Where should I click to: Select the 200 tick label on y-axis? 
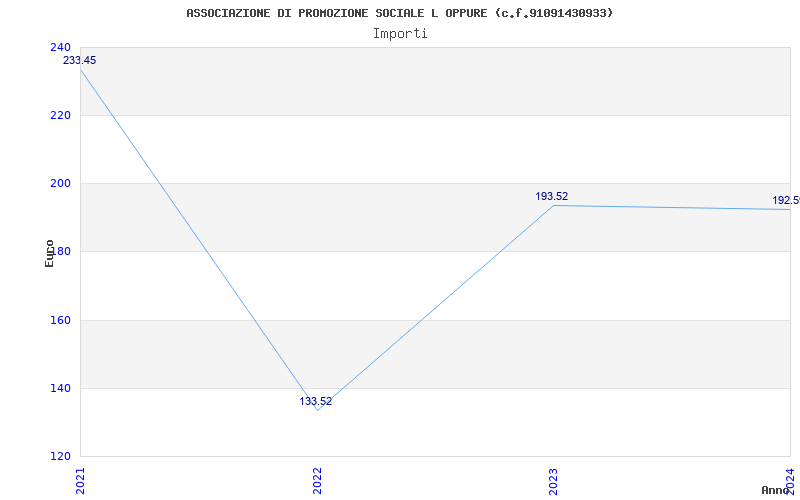(x=60, y=183)
